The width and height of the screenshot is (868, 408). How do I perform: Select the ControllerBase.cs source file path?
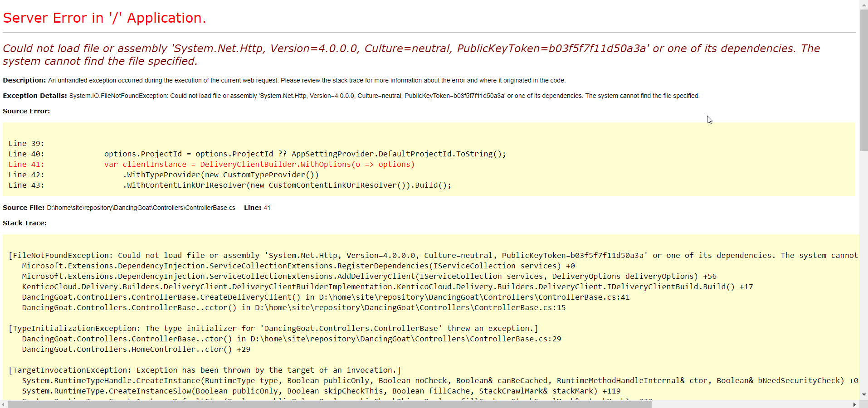coord(140,208)
